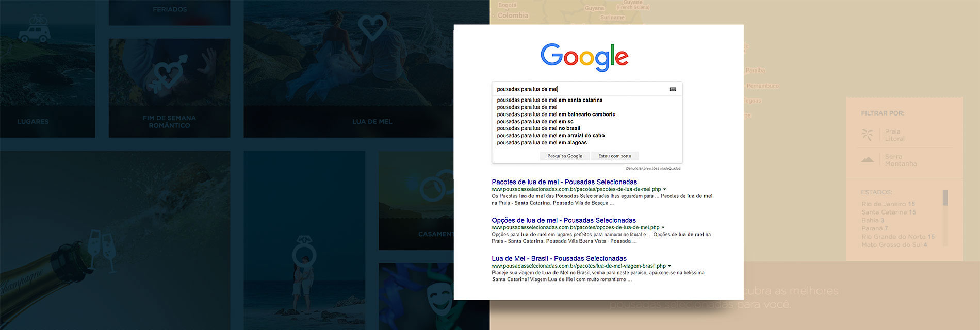Click the Google logo
This screenshot has height=330, width=980.
pyautogui.click(x=584, y=57)
